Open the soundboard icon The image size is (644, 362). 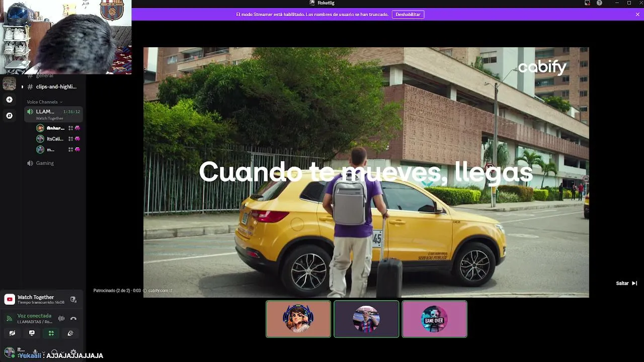(x=70, y=333)
